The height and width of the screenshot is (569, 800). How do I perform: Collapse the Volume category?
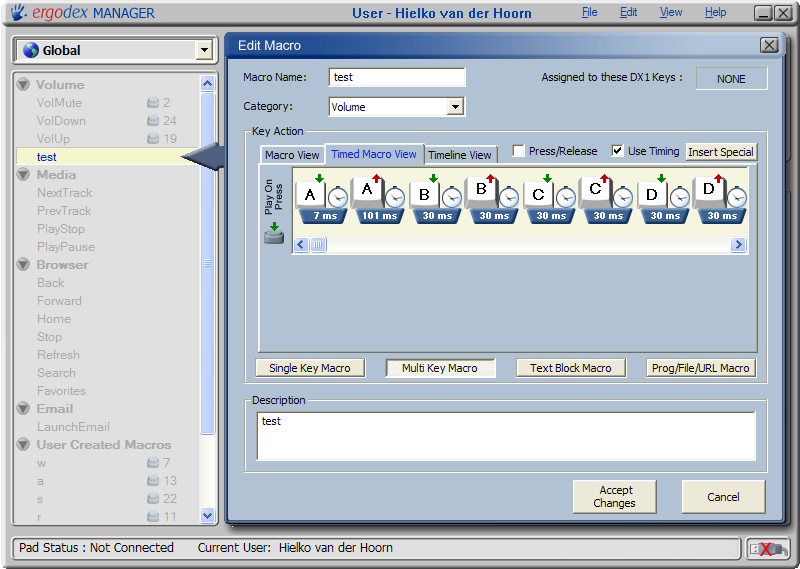coord(23,84)
